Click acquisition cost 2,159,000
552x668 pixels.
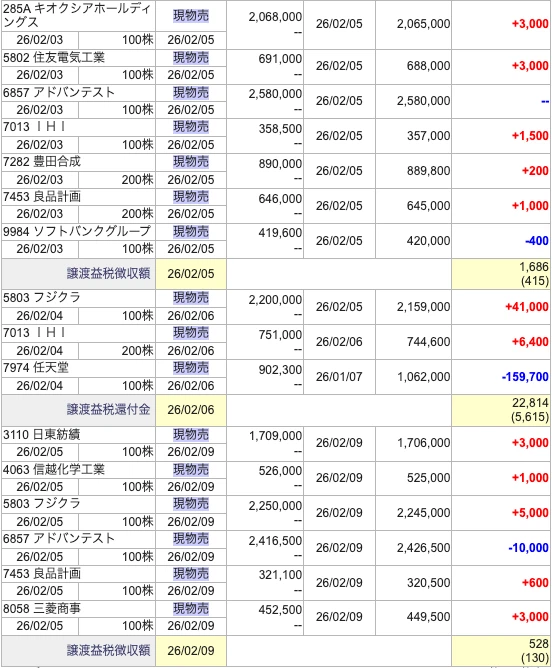[x=423, y=307]
